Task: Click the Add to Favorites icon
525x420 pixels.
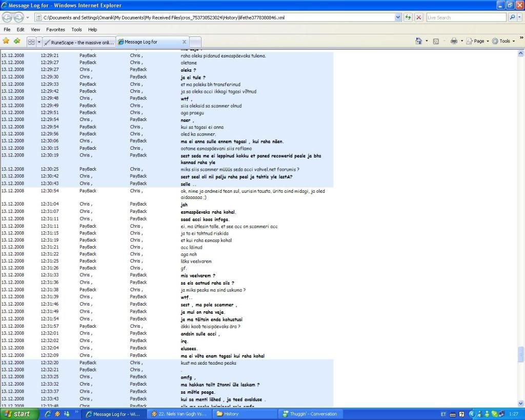Action: pos(17,41)
